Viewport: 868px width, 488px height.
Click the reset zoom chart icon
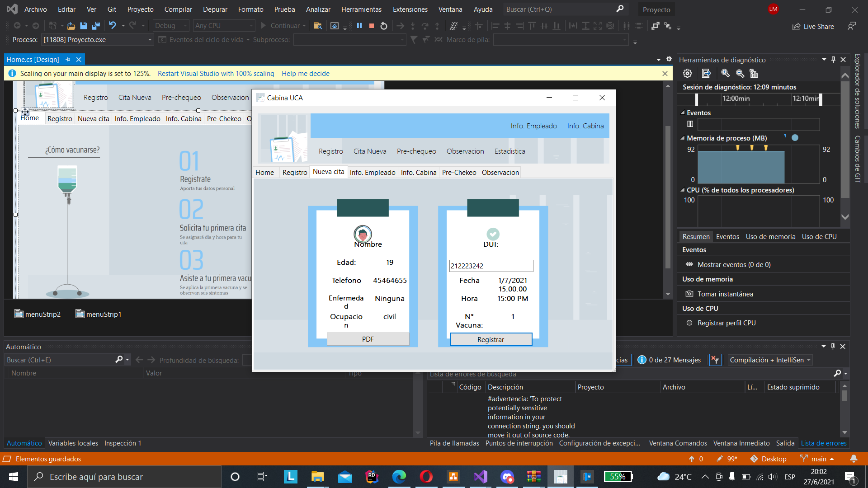[754, 73]
